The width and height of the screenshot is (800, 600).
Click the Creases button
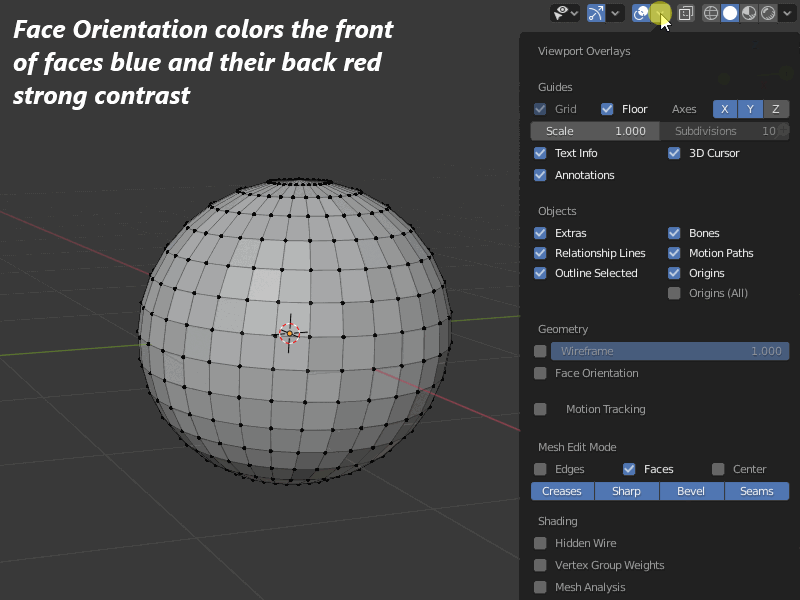561,491
